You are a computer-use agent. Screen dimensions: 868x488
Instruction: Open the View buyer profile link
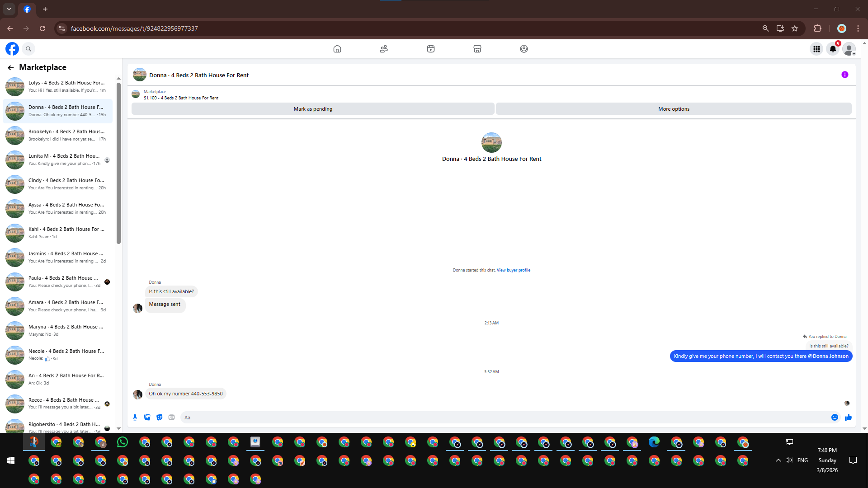point(514,270)
